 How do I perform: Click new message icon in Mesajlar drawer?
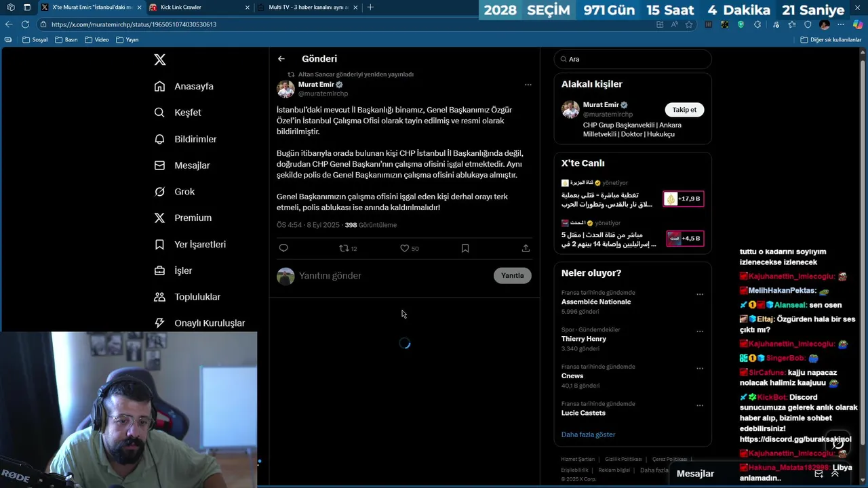point(818,474)
